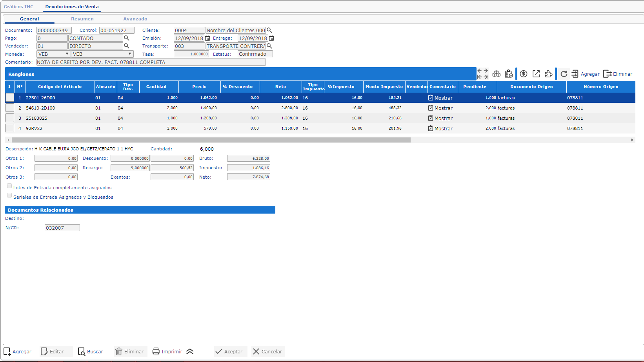The width and height of the screenshot is (644, 362).
Task: Click the dollar sign icon in Renglones toolbar
Action: tap(524, 74)
